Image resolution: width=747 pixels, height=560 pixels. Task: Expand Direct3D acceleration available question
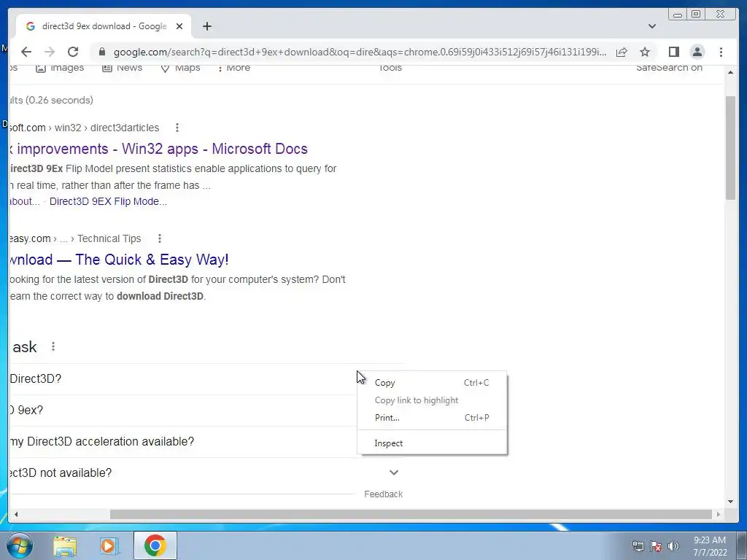point(183,441)
